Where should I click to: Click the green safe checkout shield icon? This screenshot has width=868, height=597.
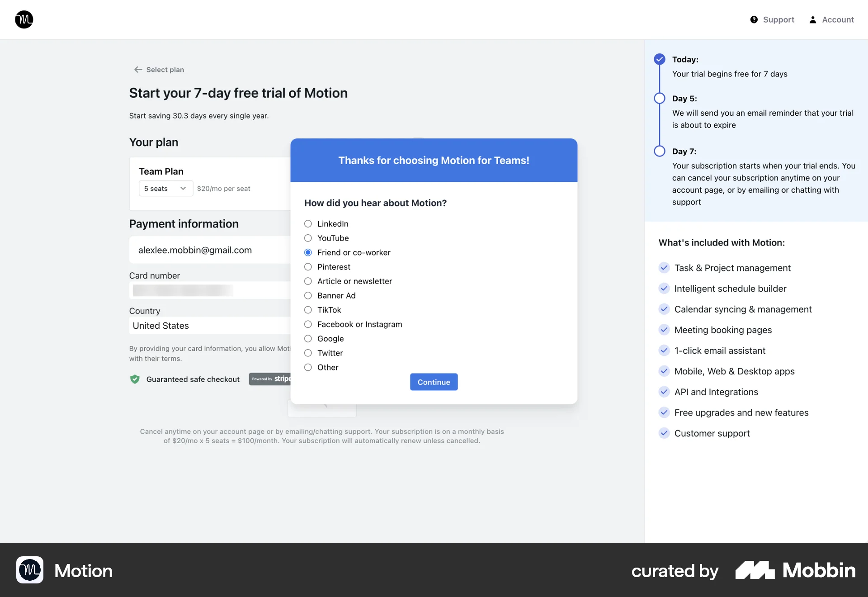click(134, 379)
